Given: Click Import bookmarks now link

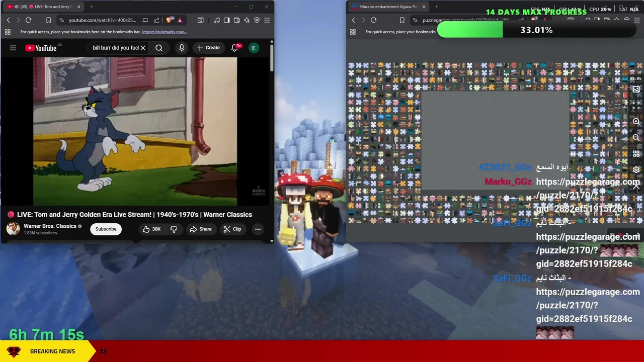Looking at the screenshot, I should (164, 32).
